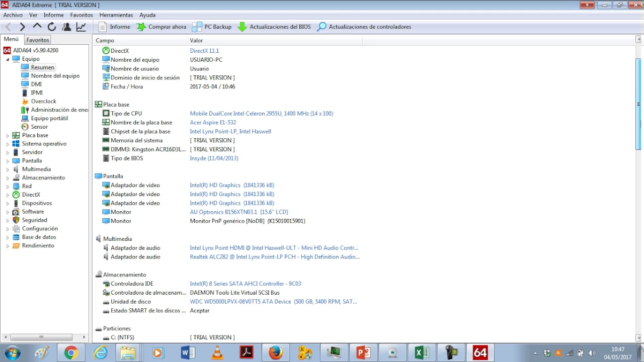The width and height of the screenshot is (644, 362).
Task: Open the Acer Aspire E1-532 link
Action: [x=213, y=123]
